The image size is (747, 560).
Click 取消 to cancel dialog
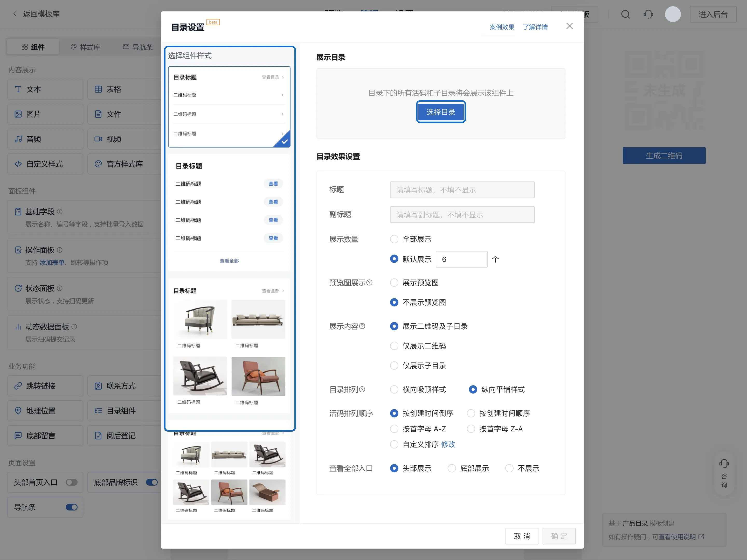click(x=522, y=536)
